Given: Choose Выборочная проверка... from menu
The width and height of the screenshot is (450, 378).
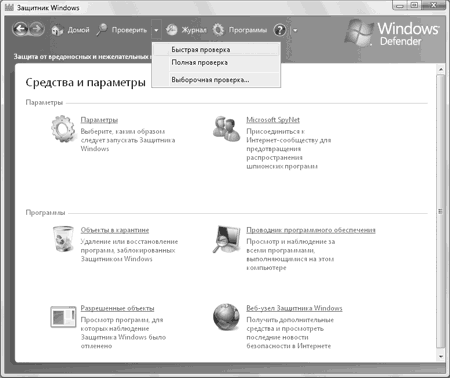Looking at the screenshot, I should click(216, 80).
